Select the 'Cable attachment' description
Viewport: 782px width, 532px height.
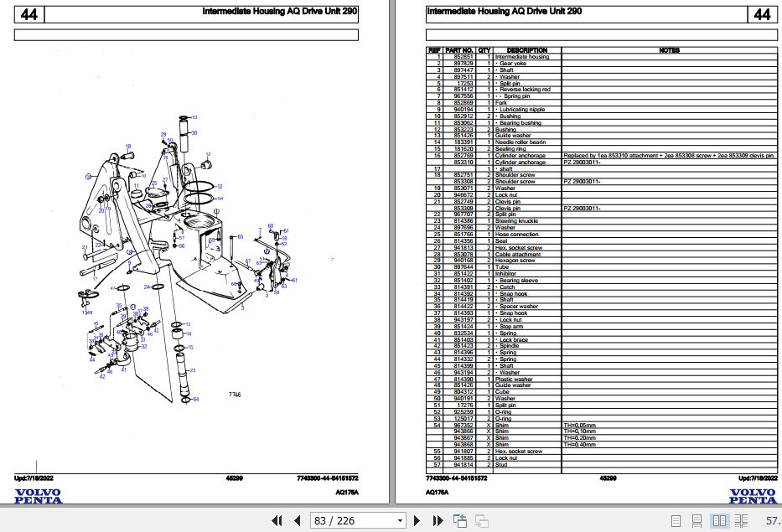click(518, 255)
